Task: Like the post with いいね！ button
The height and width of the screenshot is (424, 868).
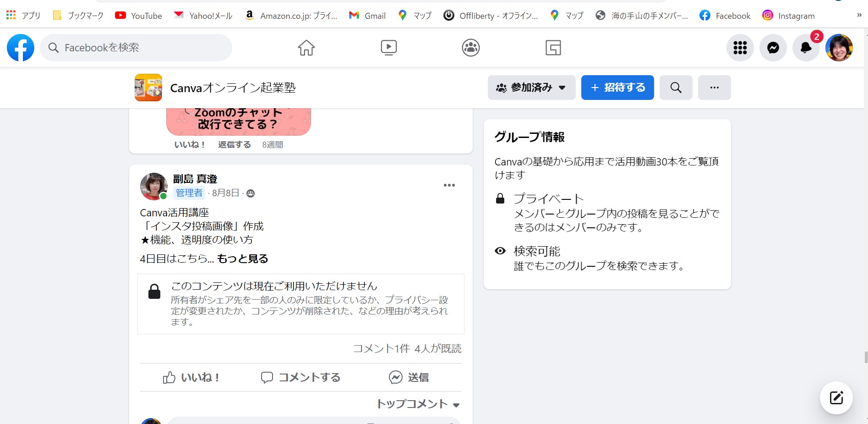Action: (191, 377)
